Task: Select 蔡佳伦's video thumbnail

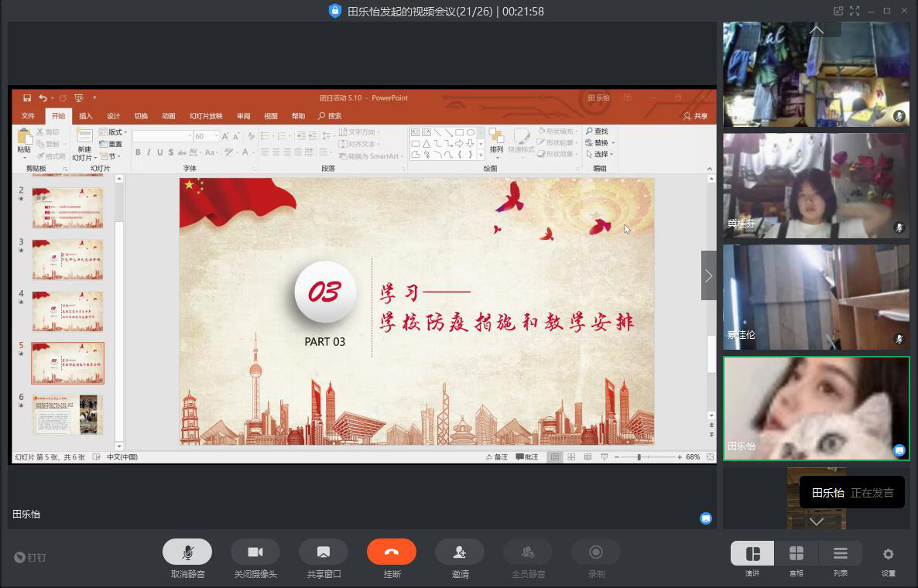Action: [816, 297]
